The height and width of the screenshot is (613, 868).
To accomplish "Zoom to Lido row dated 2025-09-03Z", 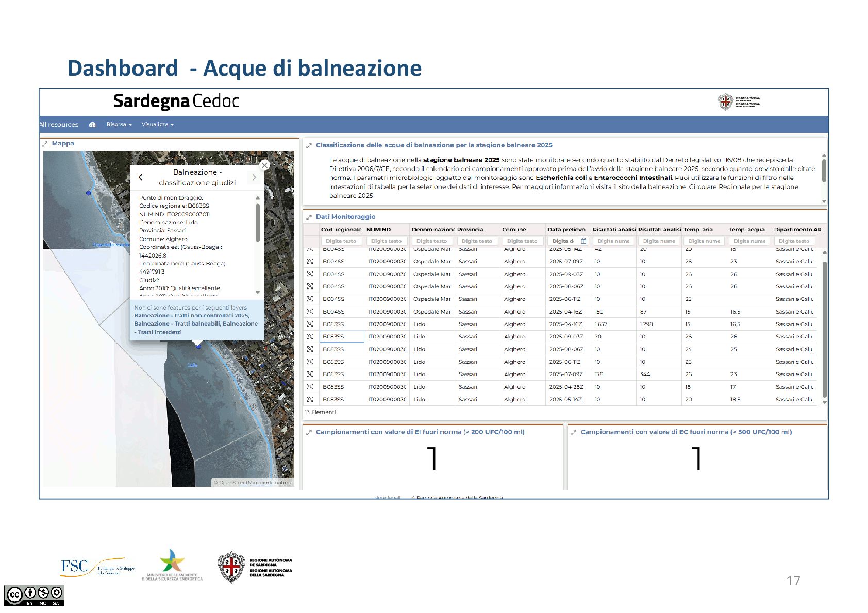I will click(310, 336).
